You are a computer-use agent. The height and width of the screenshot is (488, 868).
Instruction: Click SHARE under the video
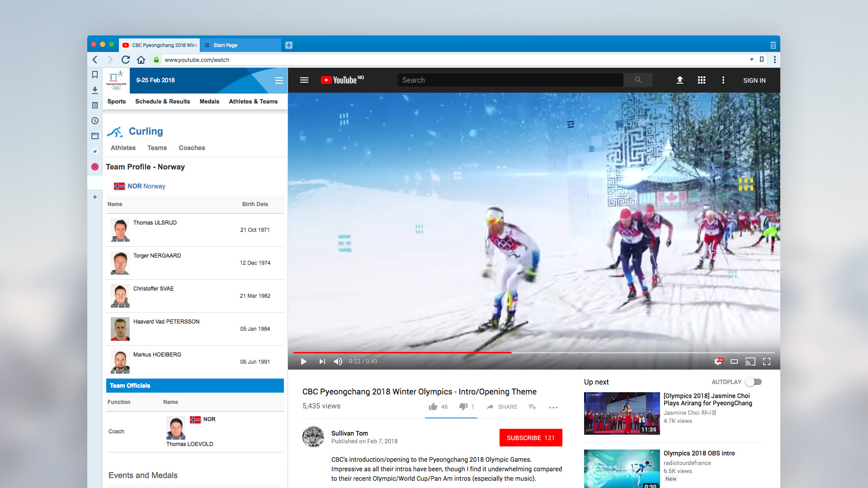502,407
